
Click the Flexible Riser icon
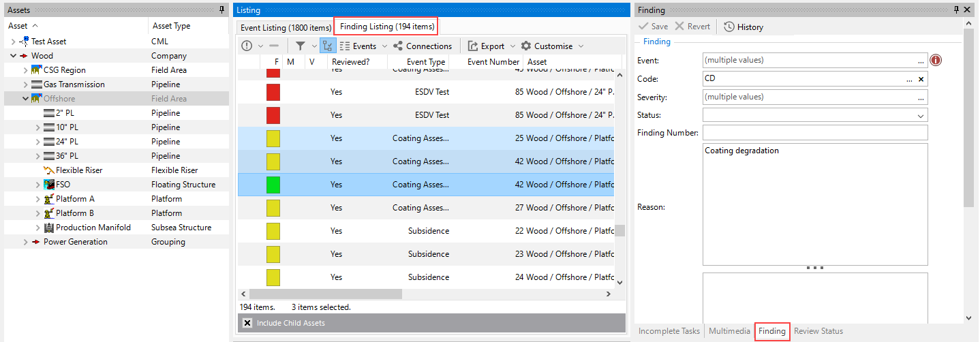pyautogui.click(x=49, y=170)
